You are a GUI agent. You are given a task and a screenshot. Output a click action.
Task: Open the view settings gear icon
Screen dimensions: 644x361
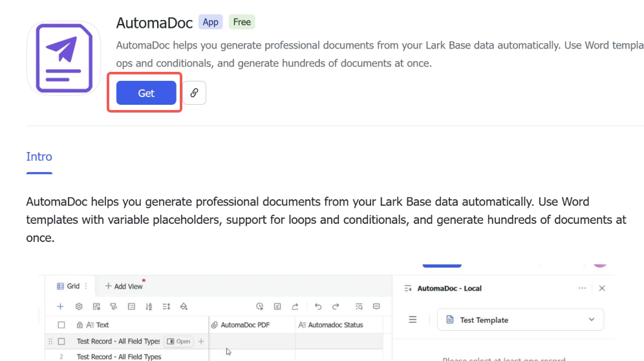[x=79, y=306]
